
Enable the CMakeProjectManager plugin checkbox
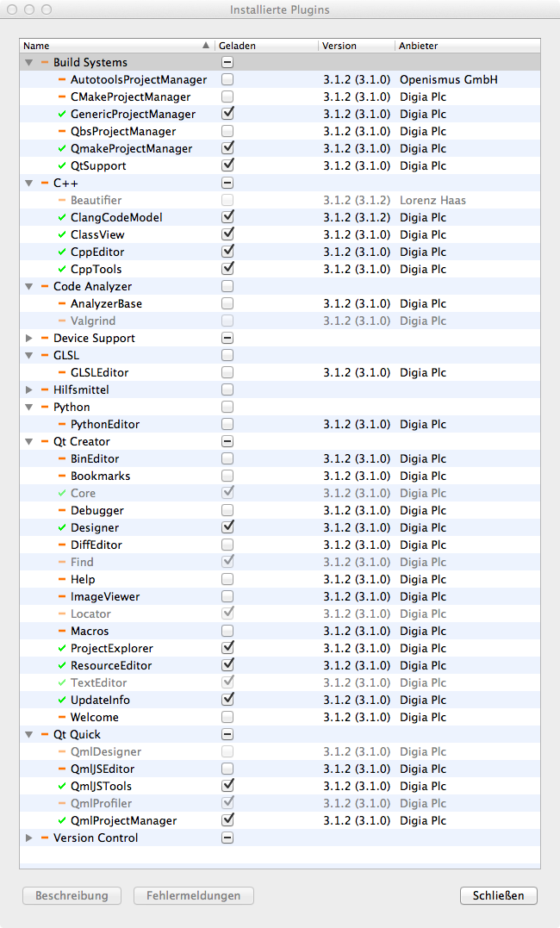pos(227,97)
